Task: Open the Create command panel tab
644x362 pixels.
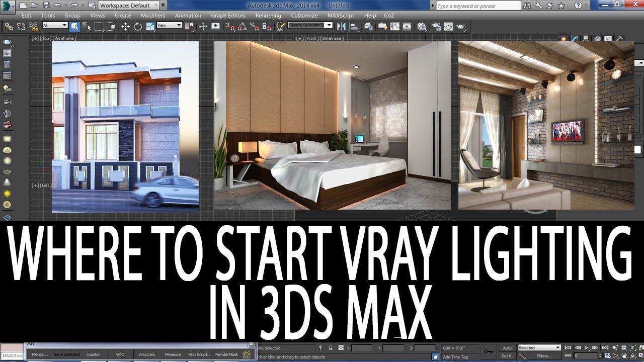Action: 563,39
